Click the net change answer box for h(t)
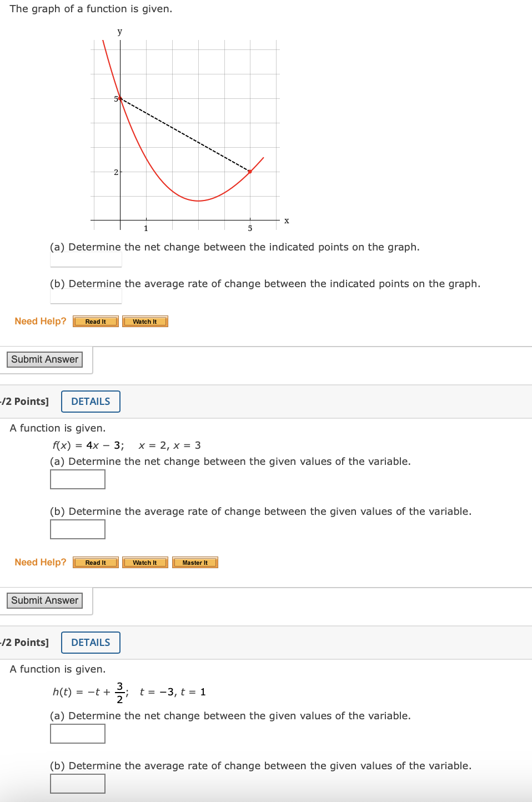532x802 pixels. [77, 733]
